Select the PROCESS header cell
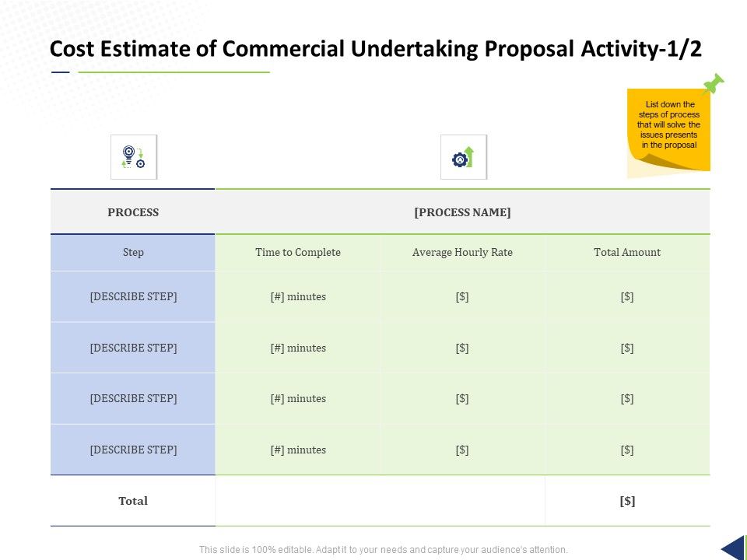 click(133, 212)
